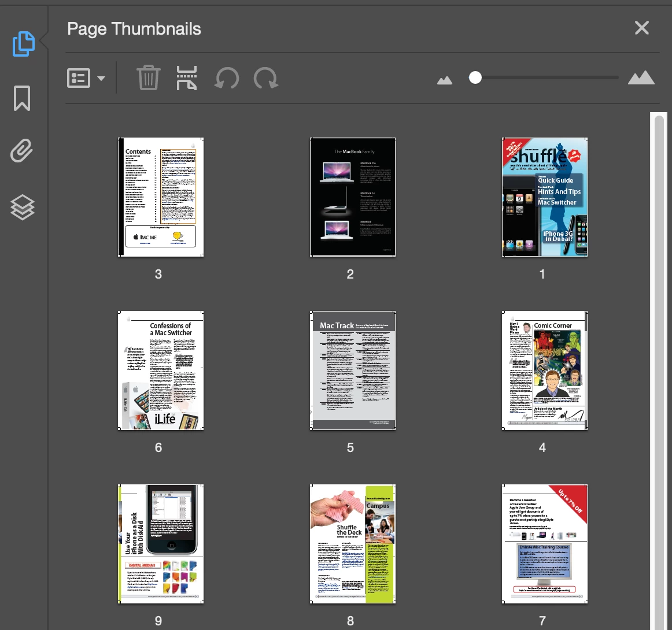The height and width of the screenshot is (630, 672).
Task: Select the shuffle cover page 1 thumbnail
Action: click(x=545, y=197)
